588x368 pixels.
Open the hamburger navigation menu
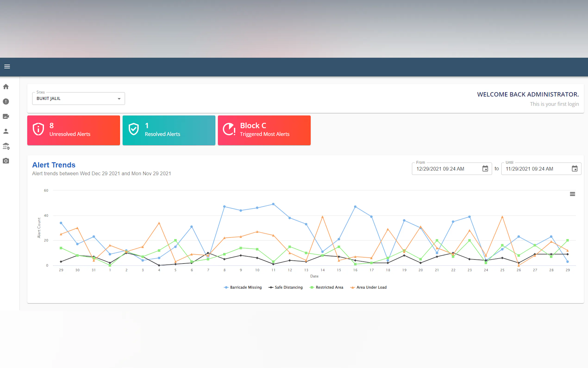pos(7,67)
